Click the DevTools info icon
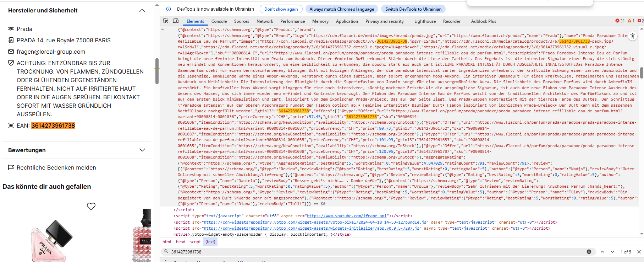This screenshot has height=262, width=644. point(169,9)
